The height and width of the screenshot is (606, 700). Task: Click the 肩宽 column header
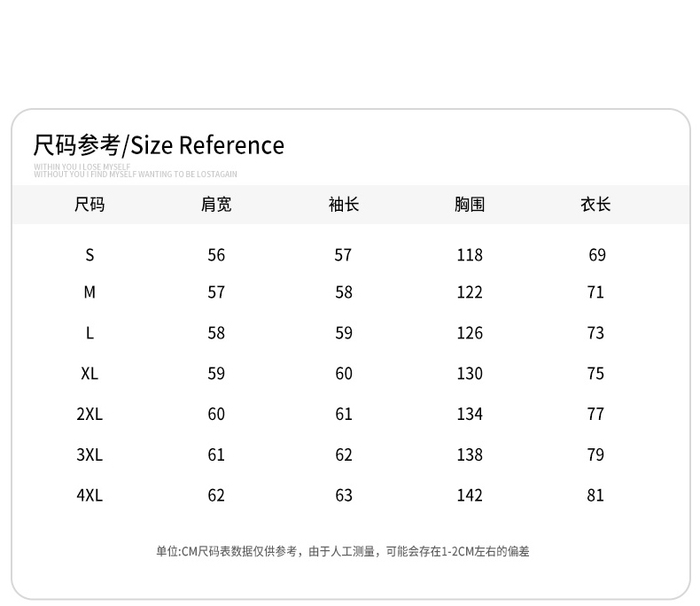216,205
